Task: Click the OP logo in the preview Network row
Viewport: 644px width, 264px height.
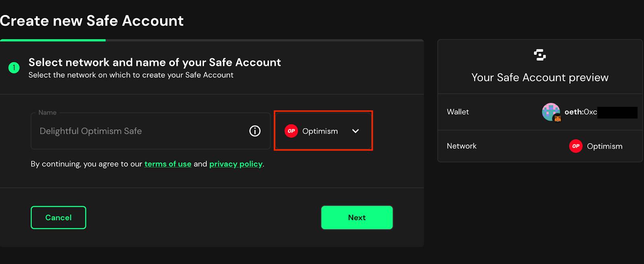Action: tap(576, 146)
